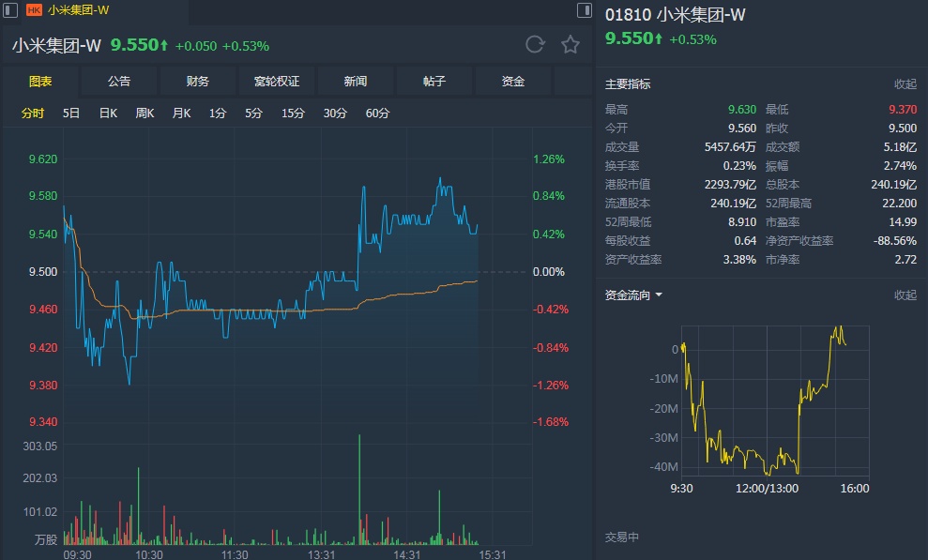The height and width of the screenshot is (560, 928).
Task: Select the 5日 five-day chart period
Action: click(x=71, y=114)
